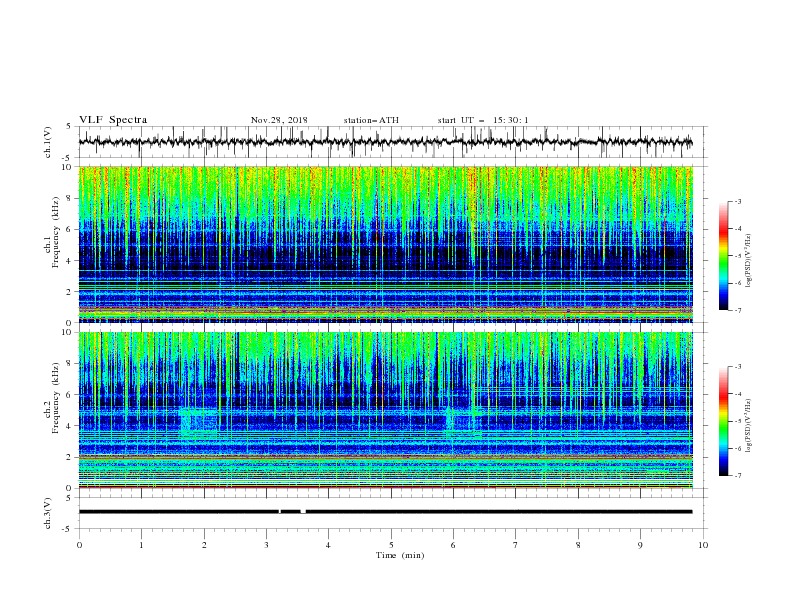Viewport: 792px width, 612px height.
Task: Click time-axis tick label "9"
Action: (x=640, y=545)
